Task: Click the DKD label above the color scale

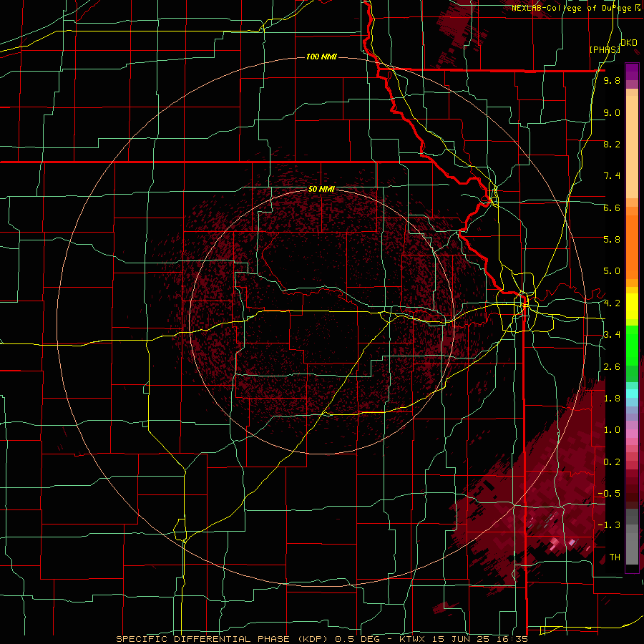Action: pyautogui.click(x=629, y=43)
